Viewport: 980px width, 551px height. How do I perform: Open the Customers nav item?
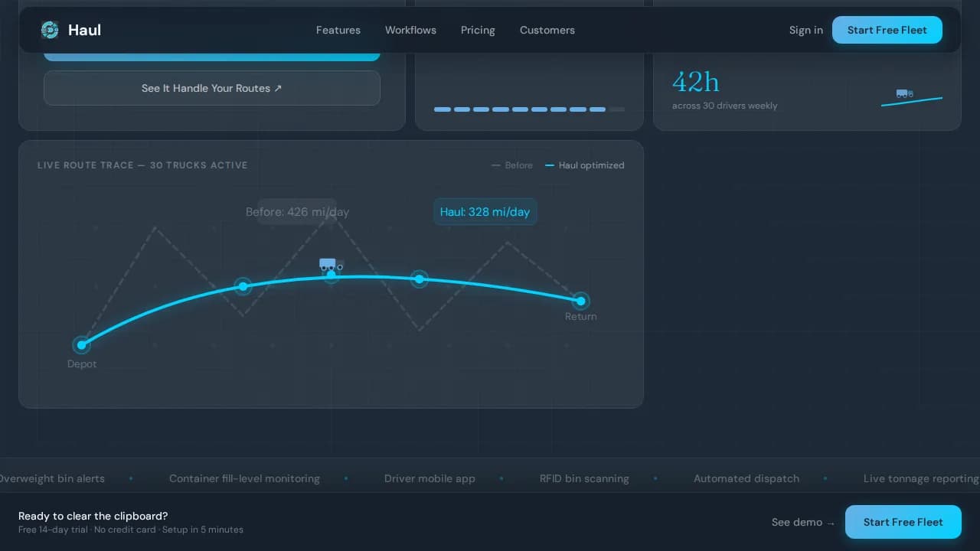(x=547, y=30)
